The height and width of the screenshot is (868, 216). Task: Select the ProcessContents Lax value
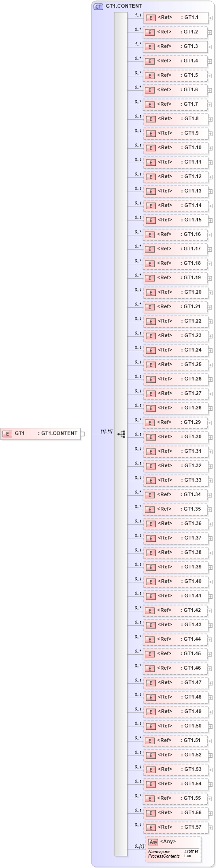click(x=187, y=856)
